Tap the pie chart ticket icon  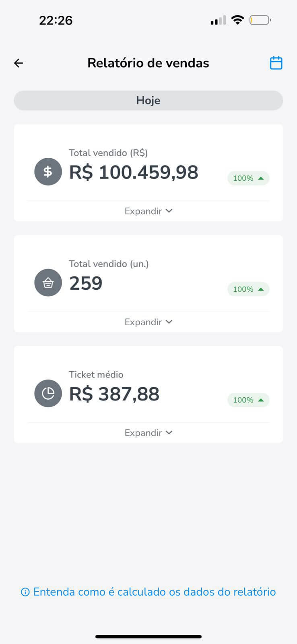pos(48,394)
